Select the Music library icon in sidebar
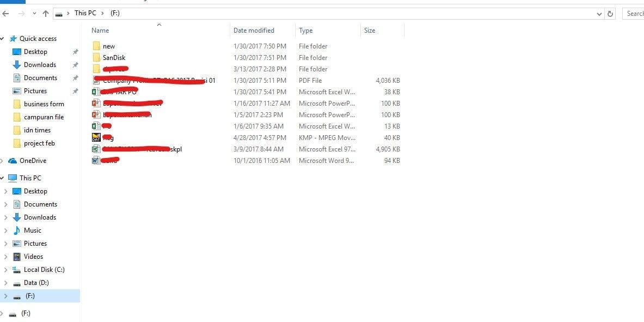This screenshot has height=322, width=644. pos(17,230)
